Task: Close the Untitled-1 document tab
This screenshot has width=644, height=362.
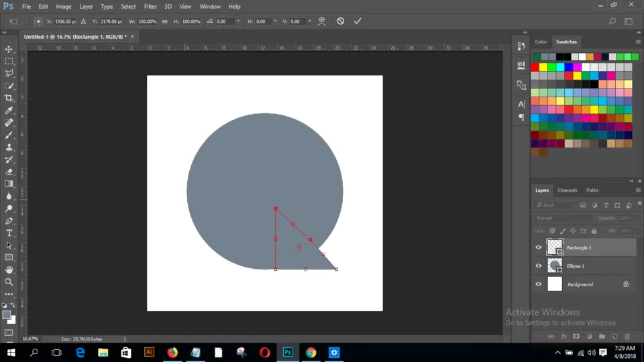Action: pyautogui.click(x=132, y=36)
